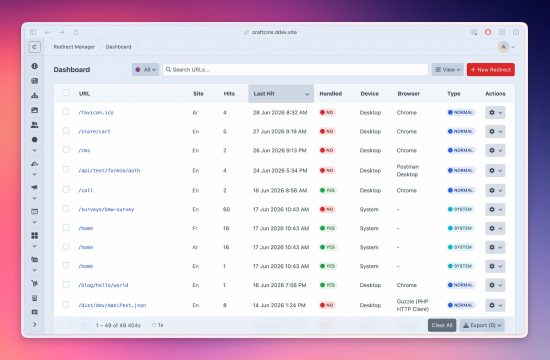Open the View options dropdown
The height and width of the screenshot is (360, 550).
pos(448,70)
